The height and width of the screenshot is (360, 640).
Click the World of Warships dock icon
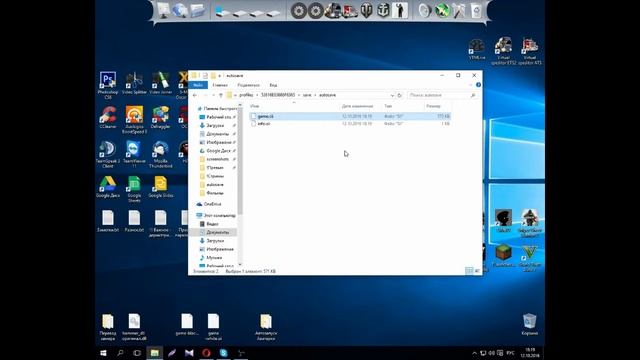click(383, 11)
